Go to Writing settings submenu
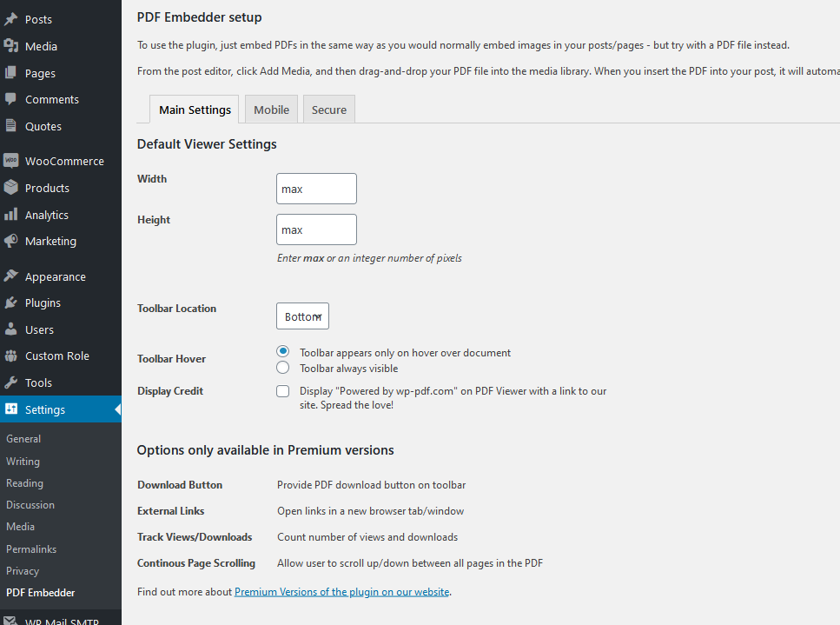This screenshot has height=625, width=840. 23,461
